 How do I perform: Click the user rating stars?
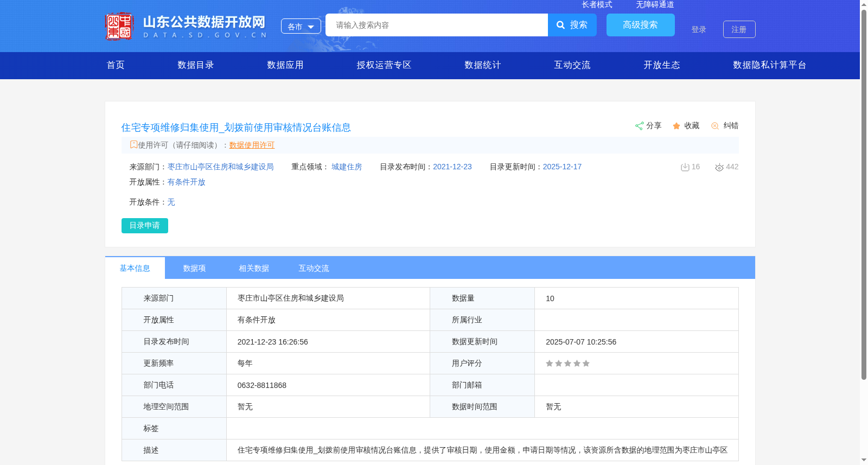567,364
